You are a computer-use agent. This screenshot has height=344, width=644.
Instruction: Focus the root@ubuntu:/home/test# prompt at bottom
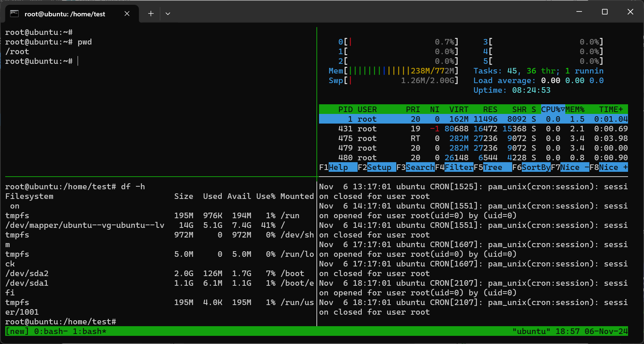61,322
